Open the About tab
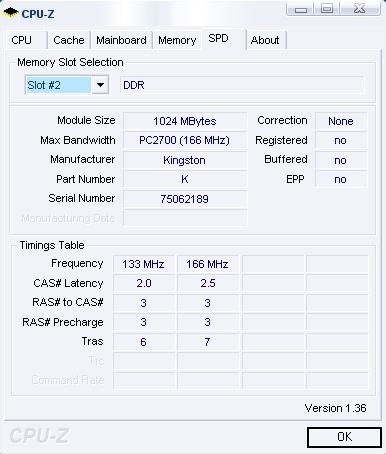Image resolution: width=386 pixels, height=454 pixels. [265, 40]
